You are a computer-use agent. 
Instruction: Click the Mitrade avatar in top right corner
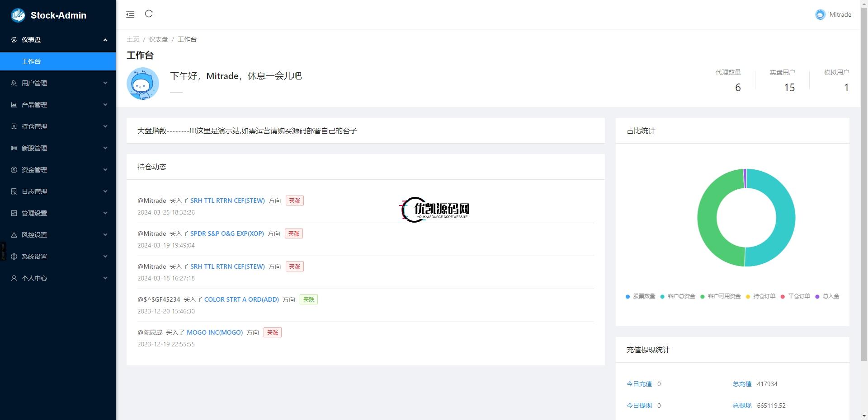coord(820,14)
